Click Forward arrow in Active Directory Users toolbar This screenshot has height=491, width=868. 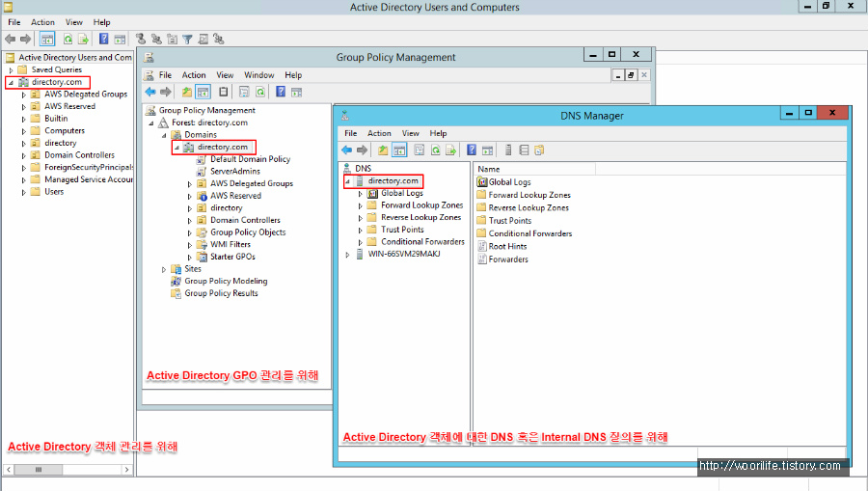pos(25,39)
